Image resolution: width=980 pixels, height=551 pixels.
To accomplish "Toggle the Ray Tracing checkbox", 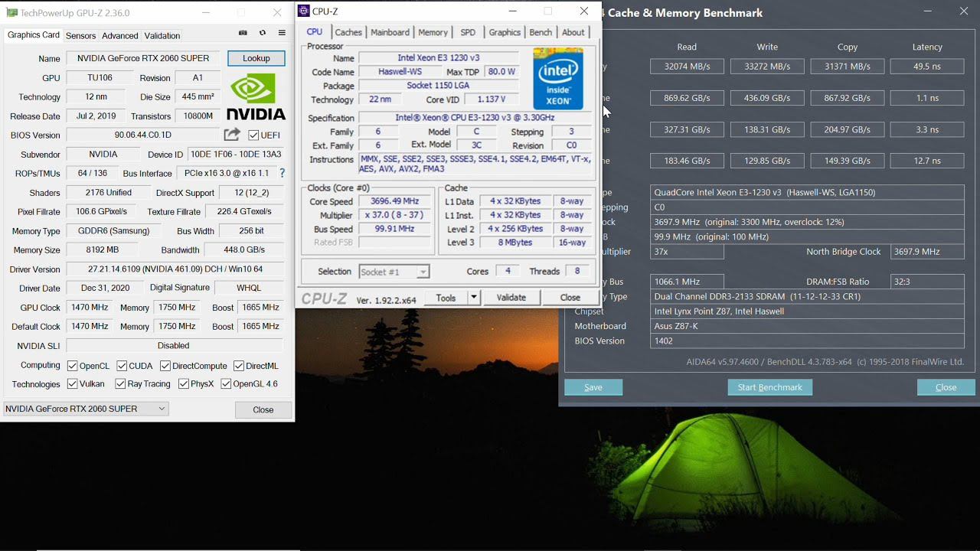I will [120, 384].
